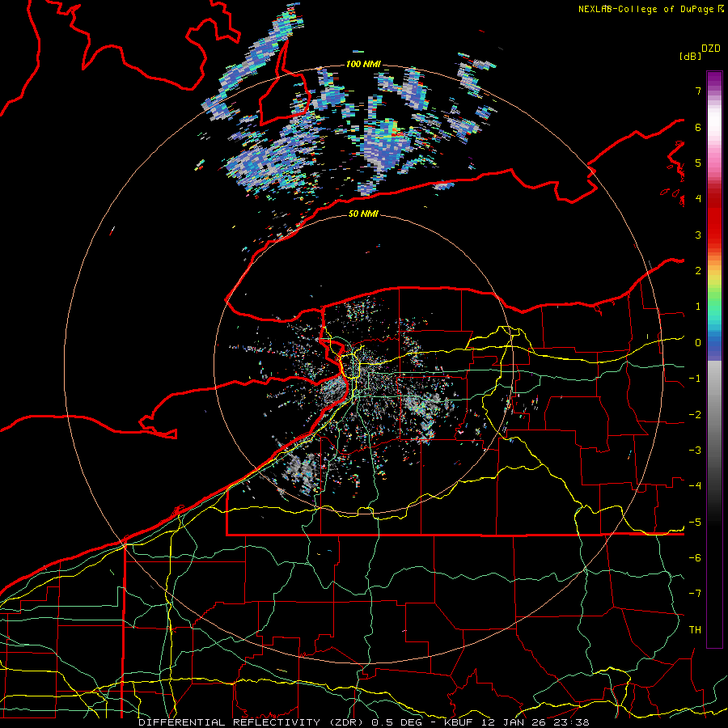Click the 100 NMI range ring label
728x728 pixels.
pos(363,64)
